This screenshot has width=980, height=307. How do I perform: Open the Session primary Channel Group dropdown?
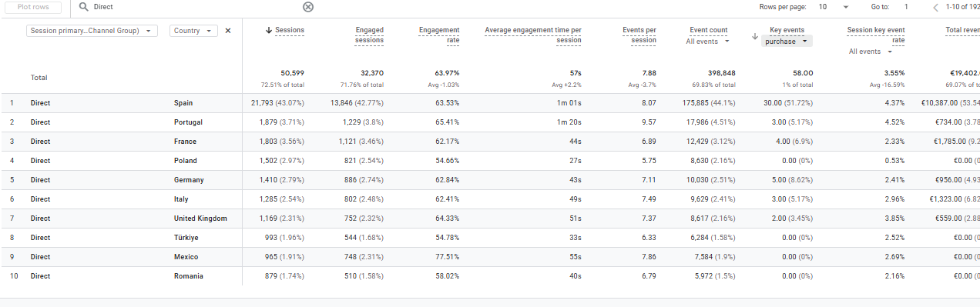point(91,31)
